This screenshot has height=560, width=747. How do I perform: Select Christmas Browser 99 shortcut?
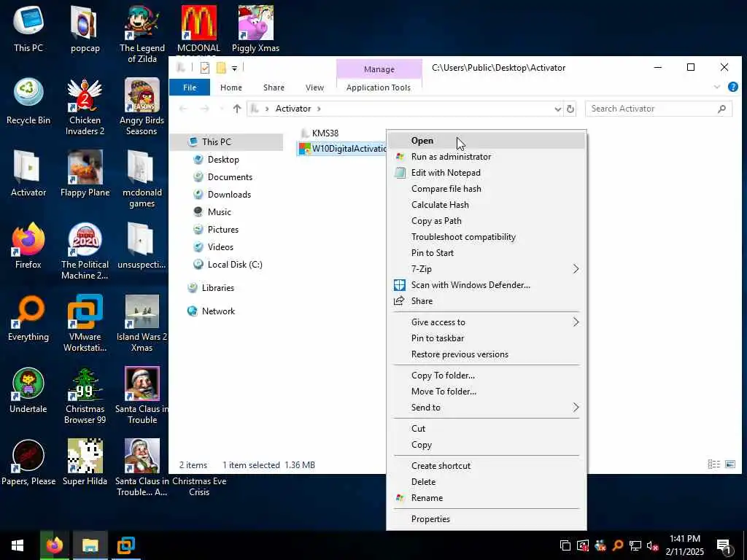click(x=85, y=396)
